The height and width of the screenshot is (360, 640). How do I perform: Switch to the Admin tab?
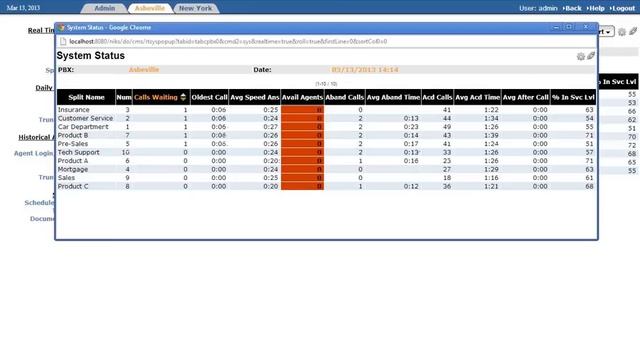click(x=104, y=8)
